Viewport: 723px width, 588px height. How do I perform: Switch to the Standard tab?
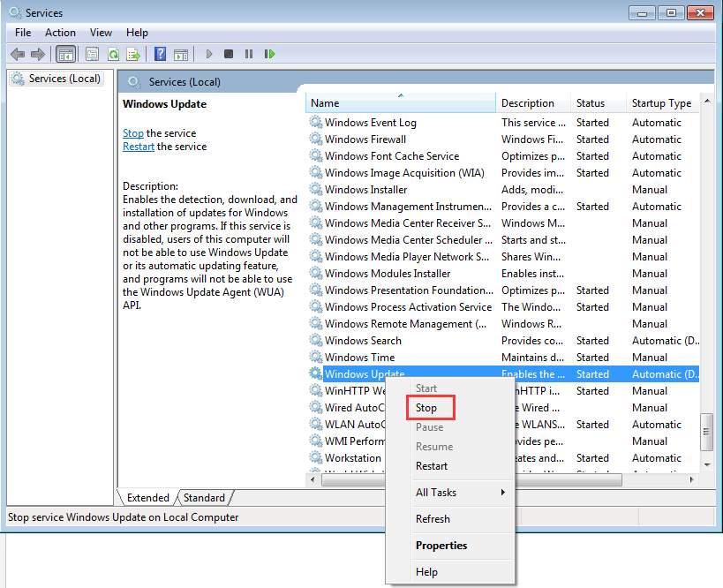pos(204,498)
